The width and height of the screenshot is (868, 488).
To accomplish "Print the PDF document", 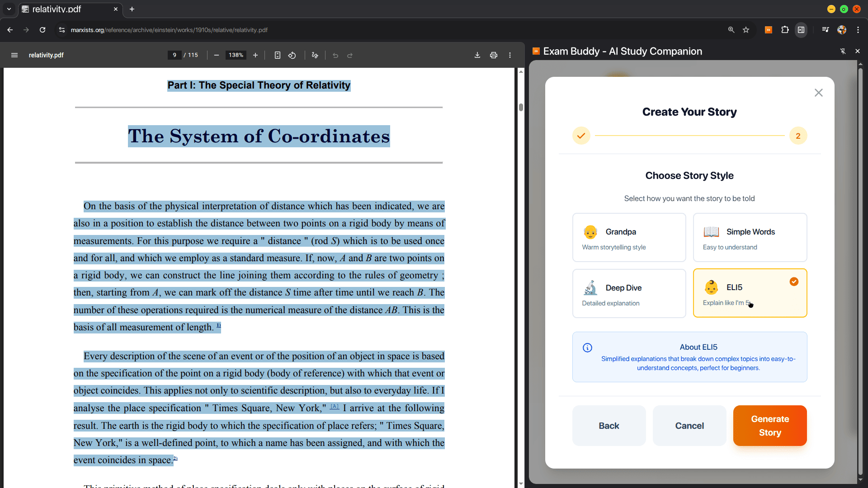I will [494, 55].
